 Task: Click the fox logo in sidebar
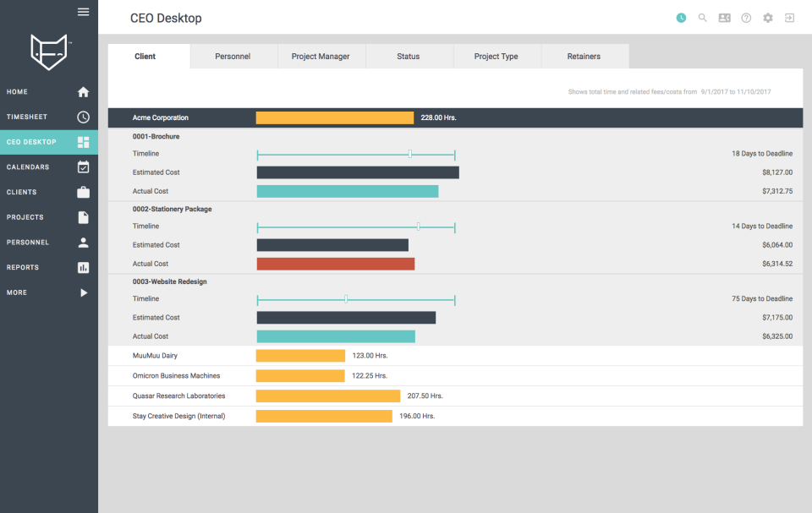tap(48, 52)
